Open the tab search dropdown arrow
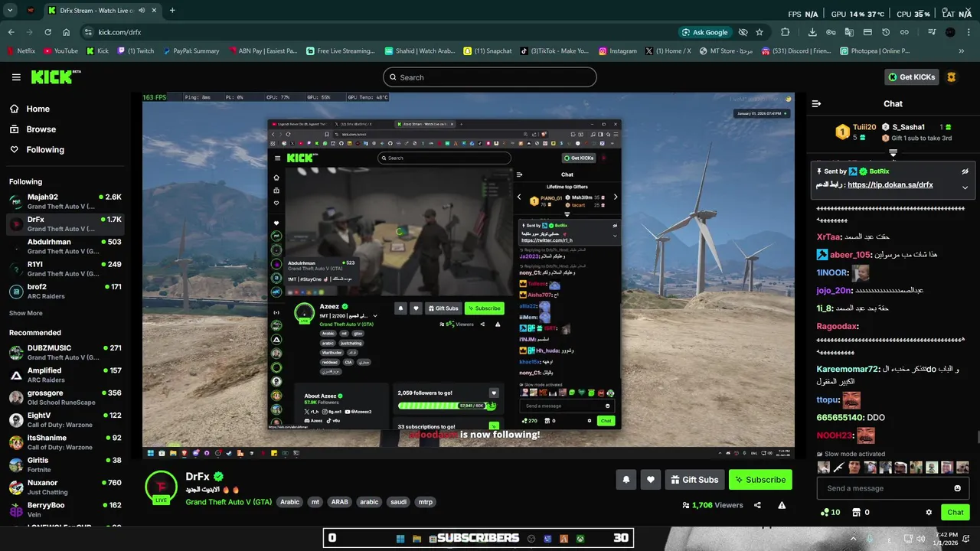This screenshot has height=551, width=980. click(11, 11)
